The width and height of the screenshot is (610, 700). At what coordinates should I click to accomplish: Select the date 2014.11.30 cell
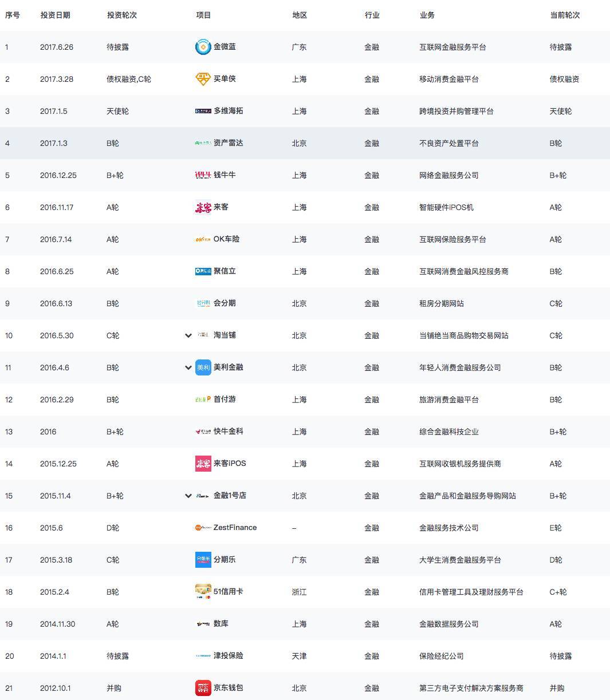point(58,624)
